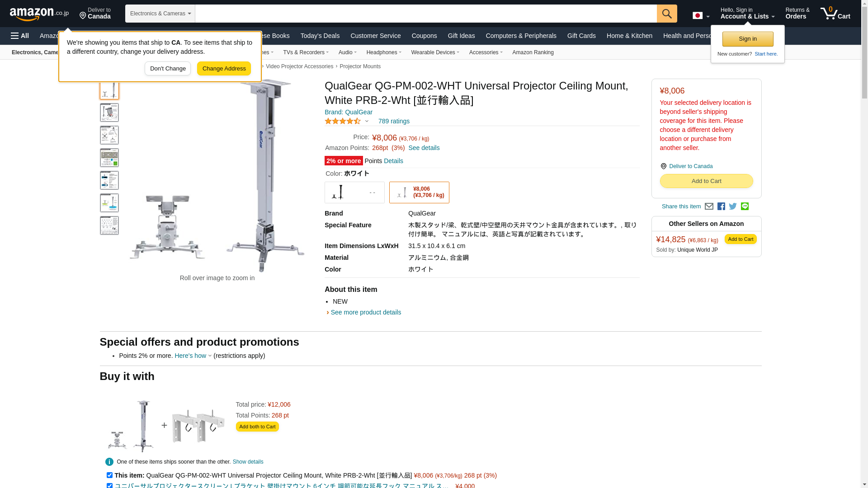Click Add both to Cart
This screenshot has width=868, height=488.
[x=257, y=427]
